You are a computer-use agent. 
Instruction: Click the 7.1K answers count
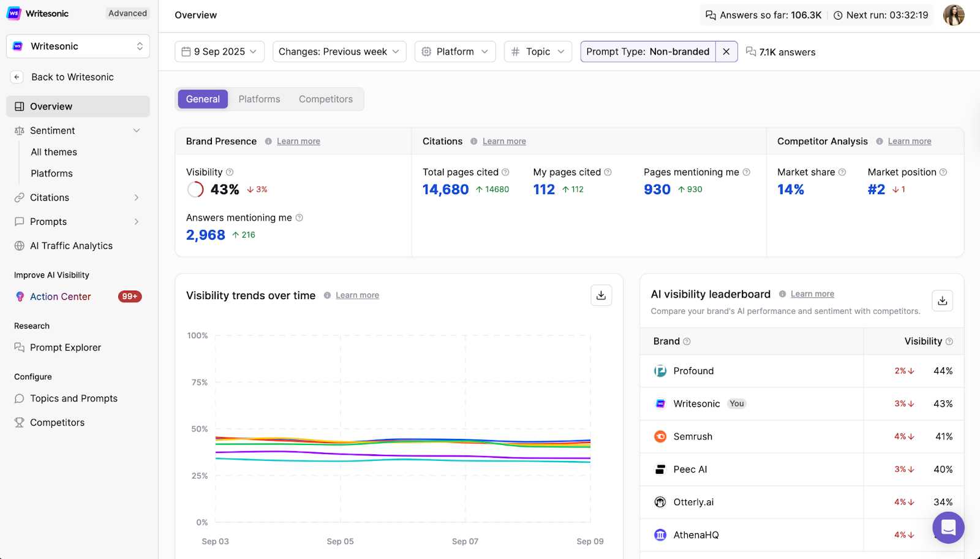(781, 52)
